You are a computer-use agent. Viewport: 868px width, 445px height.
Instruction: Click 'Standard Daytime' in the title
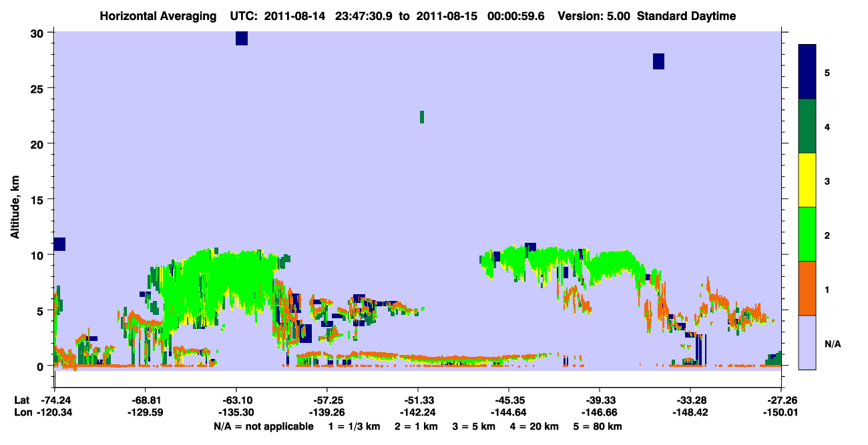tap(686, 16)
